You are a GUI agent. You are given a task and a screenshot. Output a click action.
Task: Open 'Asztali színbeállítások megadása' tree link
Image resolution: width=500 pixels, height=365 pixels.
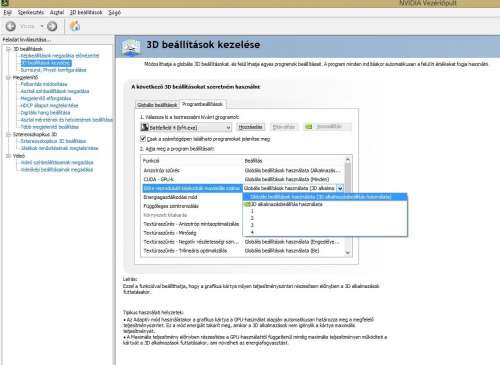[55, 91]
